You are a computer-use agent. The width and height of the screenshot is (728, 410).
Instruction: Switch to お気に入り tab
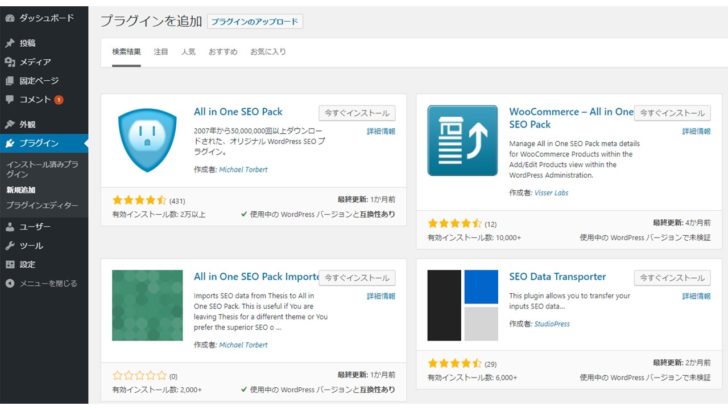click(268, 52)
